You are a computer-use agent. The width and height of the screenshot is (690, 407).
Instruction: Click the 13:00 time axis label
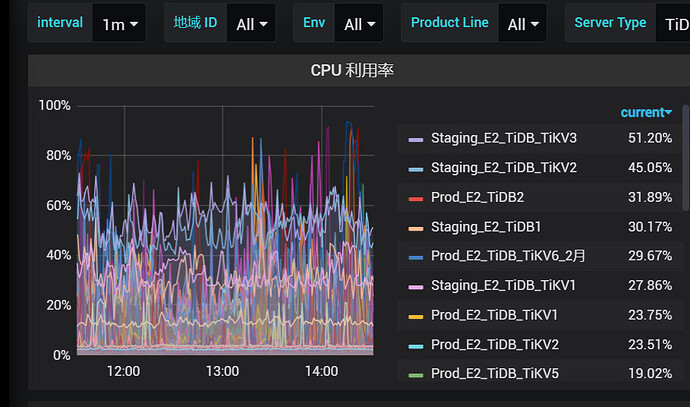pos(223,371)
